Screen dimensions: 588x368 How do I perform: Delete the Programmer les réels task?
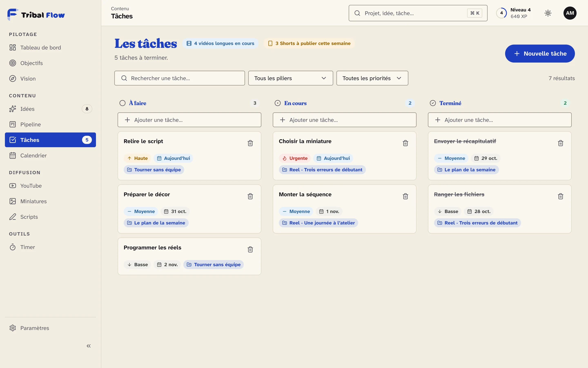pos(250,249)
